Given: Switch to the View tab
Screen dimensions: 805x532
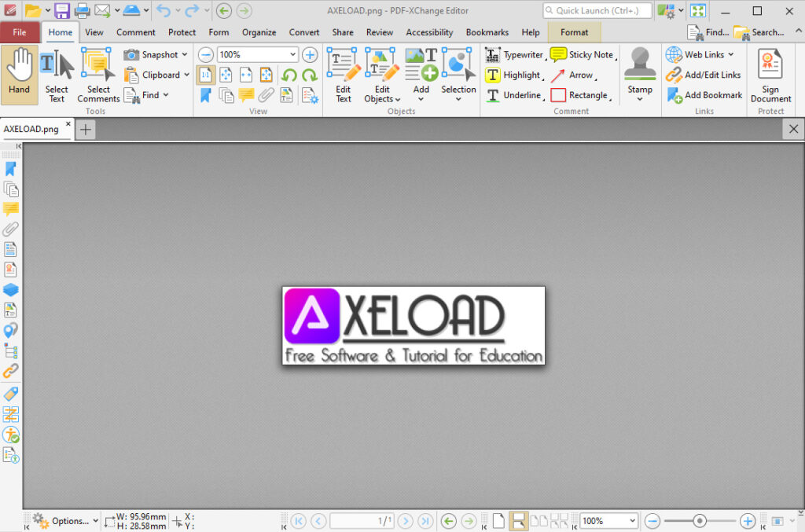Looking at the screenshot, I should click(94, 32).
